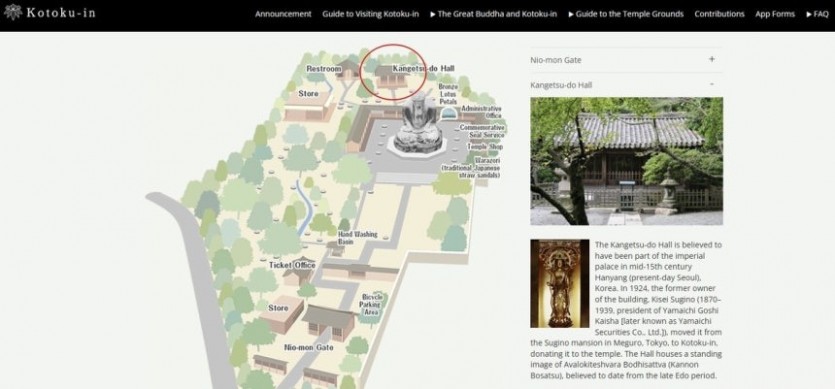Click the Restroom building on the map
835x389 pixels.
348,69
